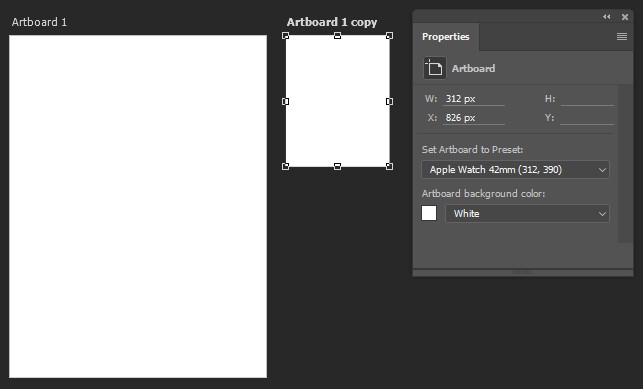
Task: Click the middle-right handle of Artboard 1 copy
Action: [x=390, y=101]
